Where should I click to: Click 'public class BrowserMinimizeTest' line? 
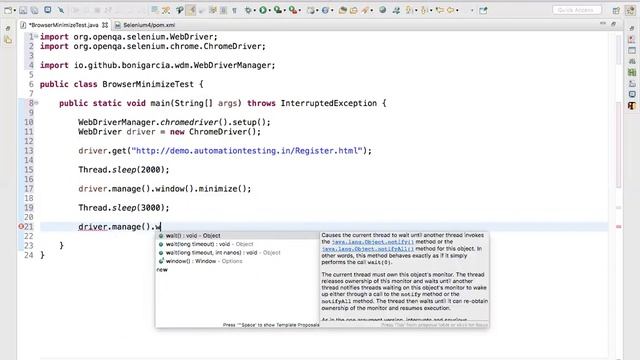point(121,84)
